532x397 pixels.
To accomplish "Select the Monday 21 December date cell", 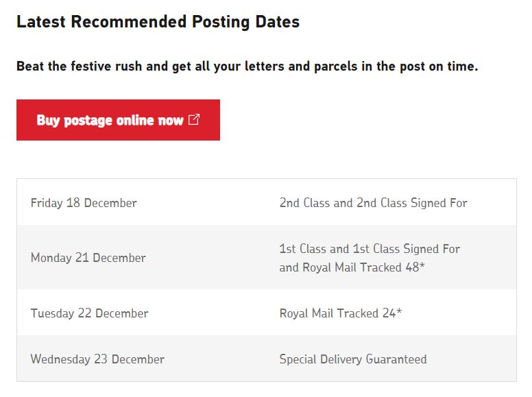I will (x=88, y=258).
